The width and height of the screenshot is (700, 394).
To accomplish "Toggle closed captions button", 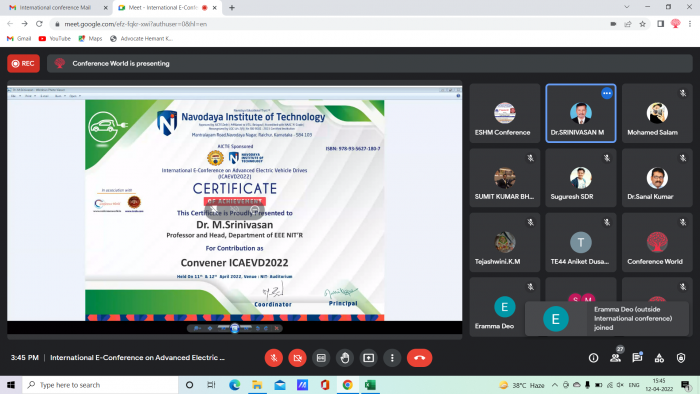I will pyautogui.click(x=321, y=358).
